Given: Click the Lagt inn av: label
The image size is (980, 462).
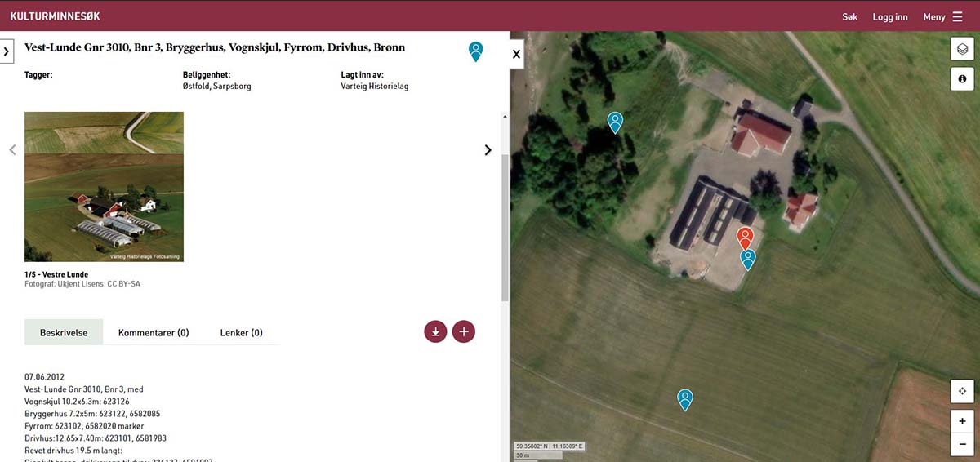Looking at the screenshot, I should pyautogui.click(x=363, y=74).
